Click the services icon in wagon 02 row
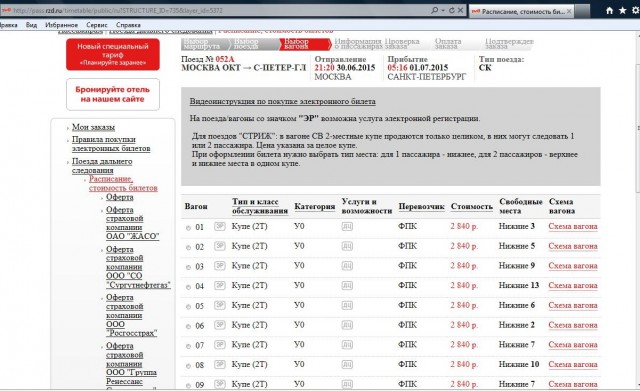The width and height of the screenshot is (640, 391). click(347, 246)
